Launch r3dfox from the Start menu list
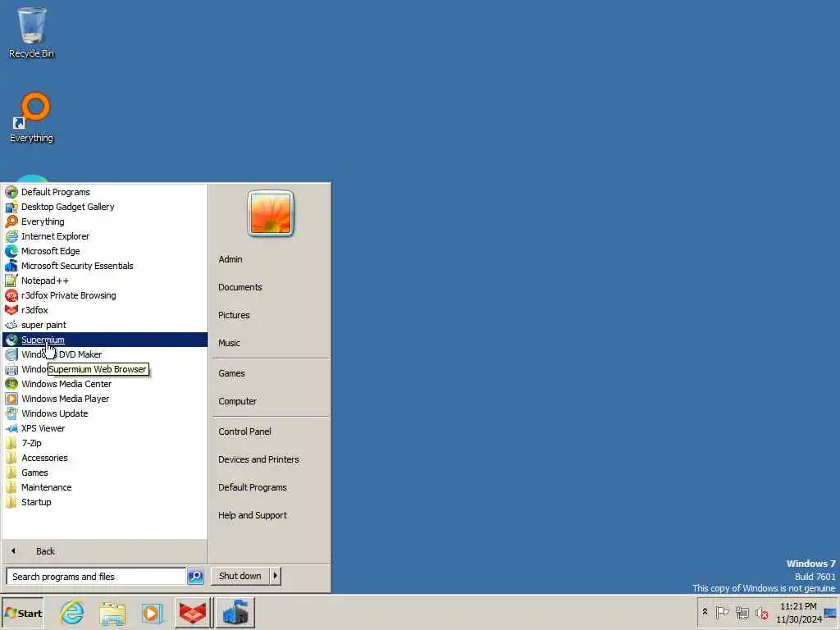This screenshot has height=630, width=840. tap(104, 310)
